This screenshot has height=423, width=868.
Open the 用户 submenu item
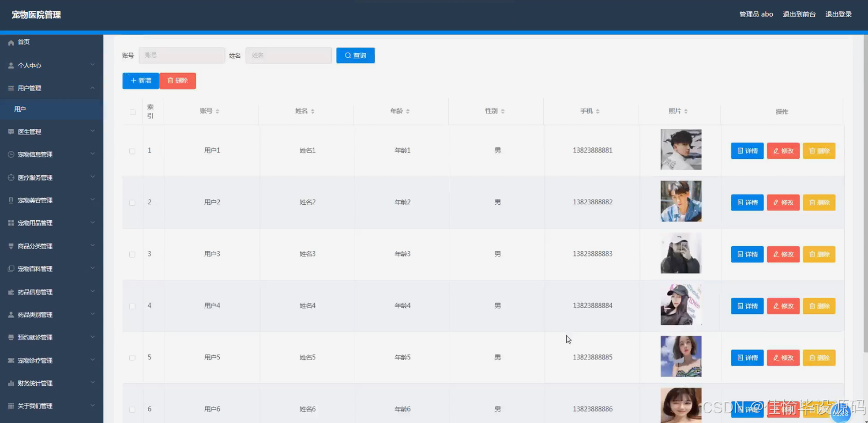52,109
